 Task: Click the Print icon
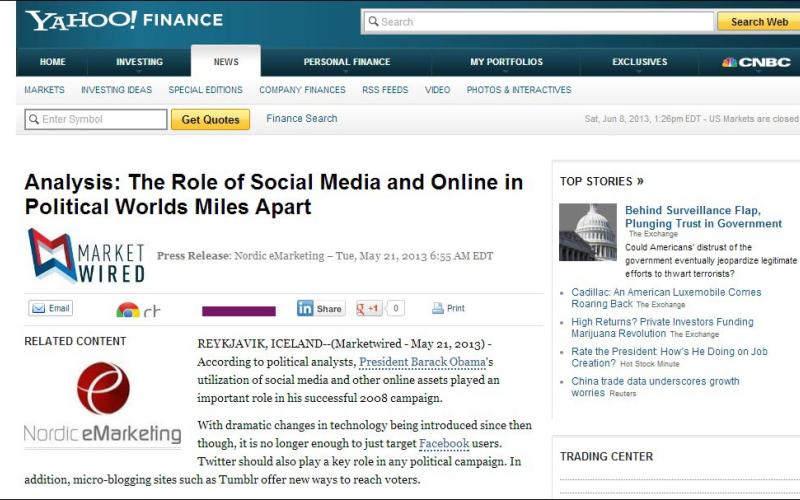point(448,308)
